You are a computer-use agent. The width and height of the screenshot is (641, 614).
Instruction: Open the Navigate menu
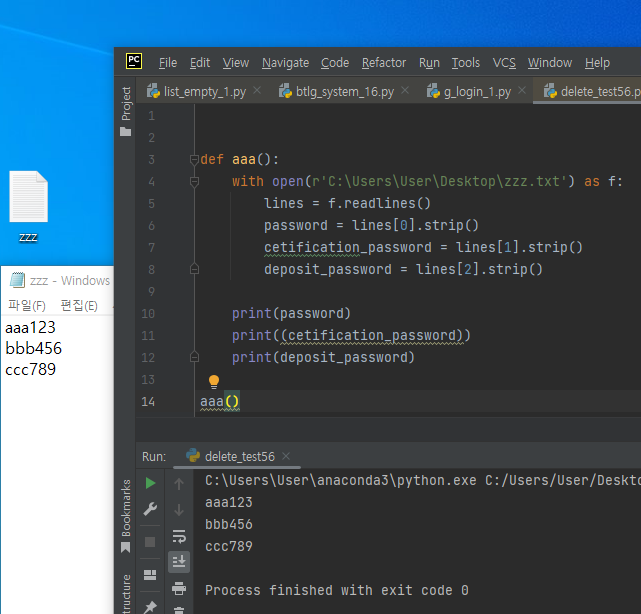coord(285,63)
